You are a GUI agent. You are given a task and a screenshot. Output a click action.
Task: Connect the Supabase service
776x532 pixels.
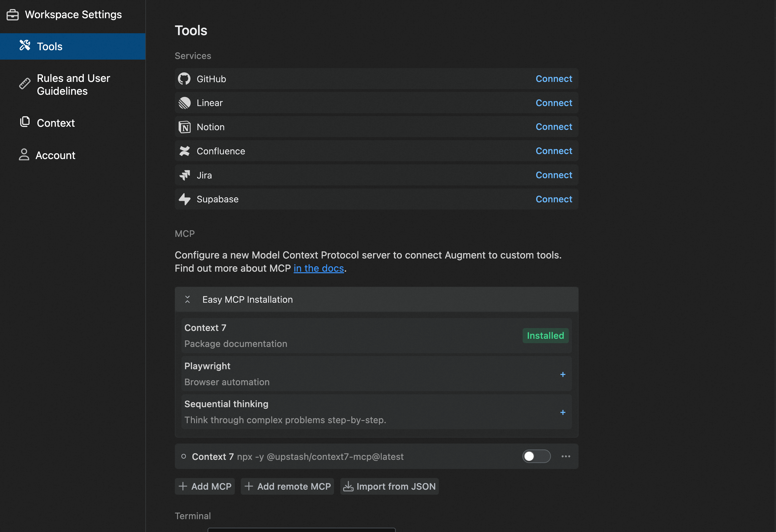pos(554,199)
